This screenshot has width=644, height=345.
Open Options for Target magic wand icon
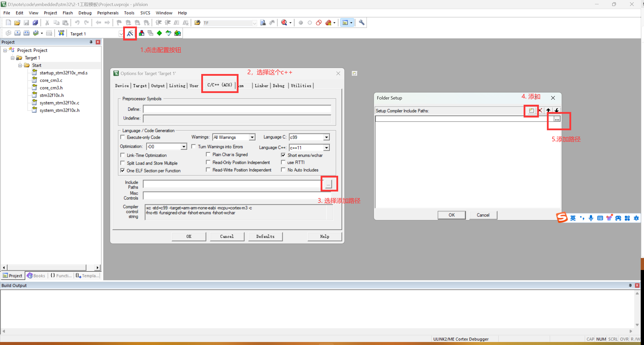coord(130,33)
